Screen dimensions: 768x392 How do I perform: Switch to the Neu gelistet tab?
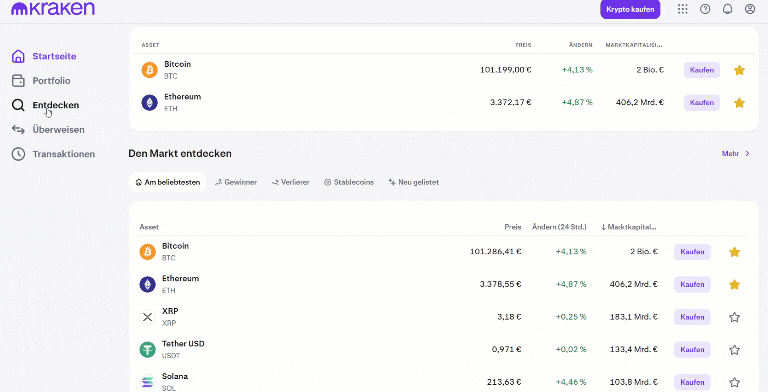pyautogui.click(x=413, y=182)
